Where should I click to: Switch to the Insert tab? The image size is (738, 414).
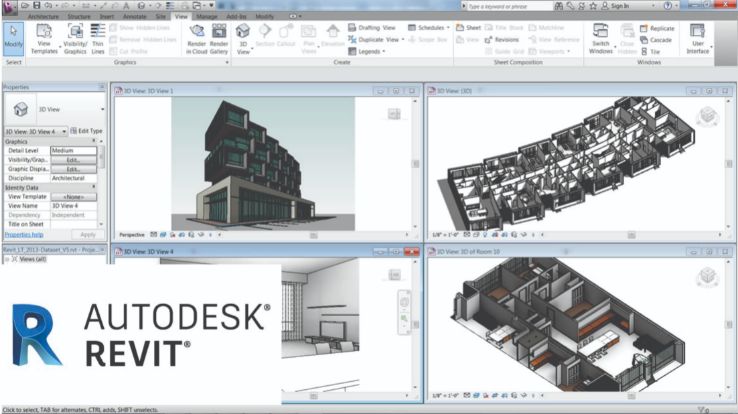tap(107, 16)
